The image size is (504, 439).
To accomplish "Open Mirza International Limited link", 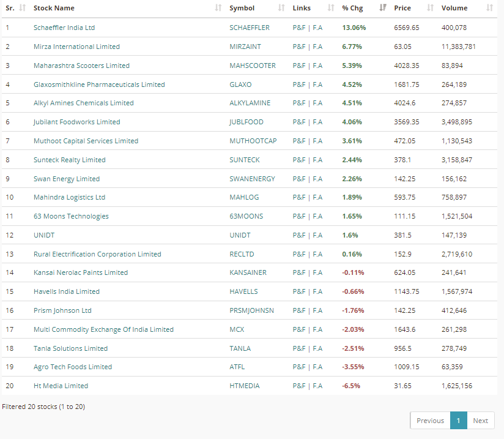I will [76, 47].
